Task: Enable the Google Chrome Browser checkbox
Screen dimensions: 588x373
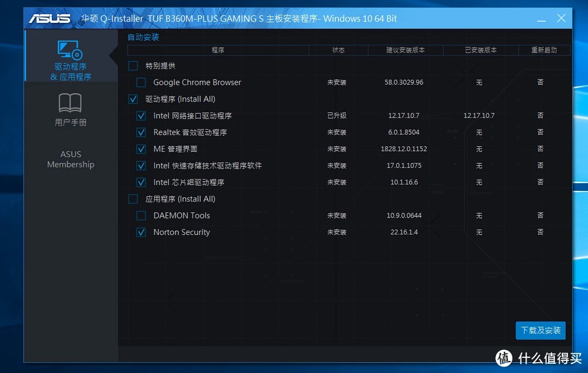Action: coord(141,83)
